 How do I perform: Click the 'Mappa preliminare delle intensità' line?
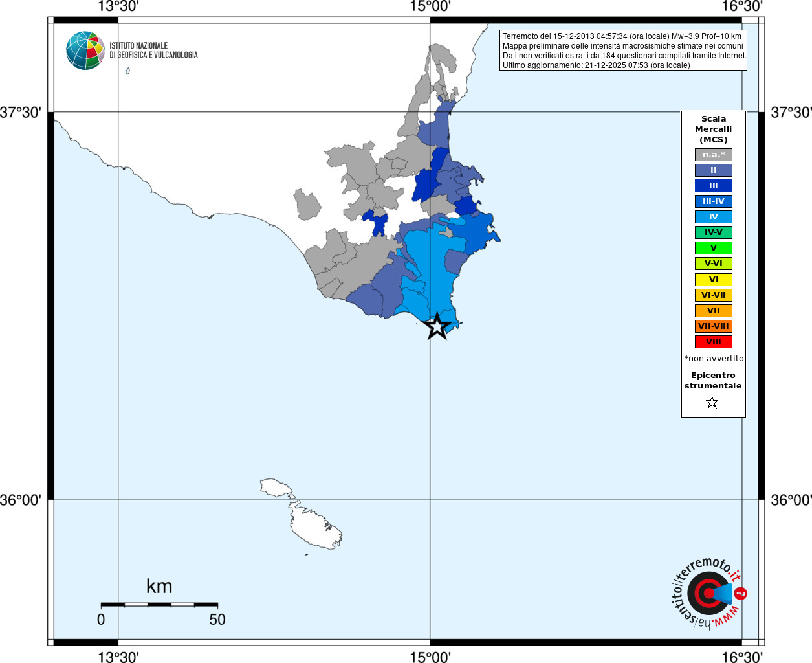tap(623, 46)
